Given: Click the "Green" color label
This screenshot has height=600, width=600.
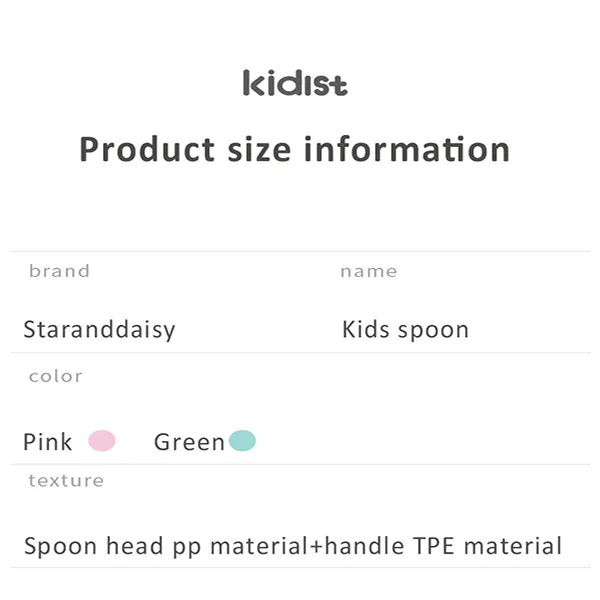Looking at the screenshot, I should click(x=189, y=442).
